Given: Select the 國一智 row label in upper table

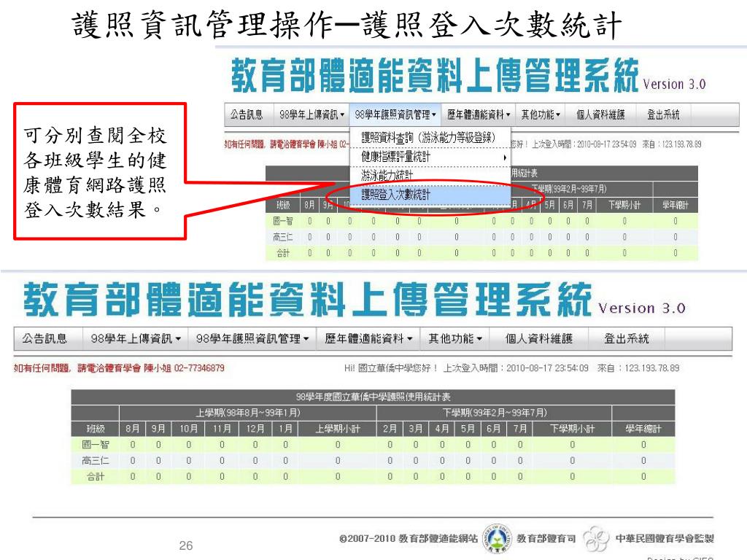Looking at the screenshot, I should [x=283, y=221].
